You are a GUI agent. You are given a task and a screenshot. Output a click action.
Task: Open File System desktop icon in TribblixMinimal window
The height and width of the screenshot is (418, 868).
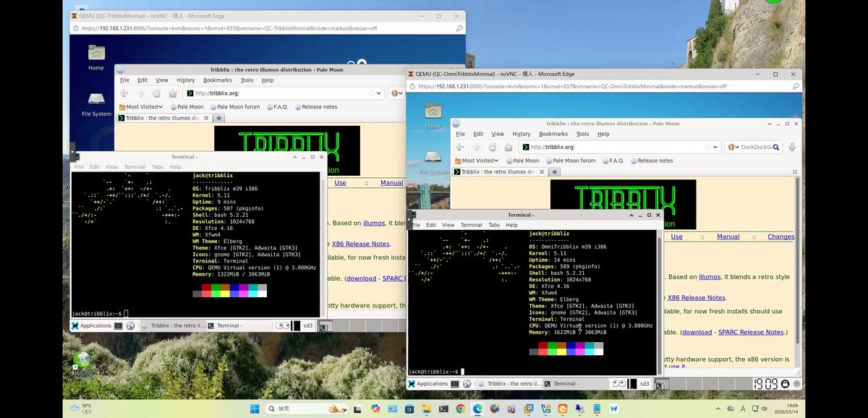(x=96, y=103)
